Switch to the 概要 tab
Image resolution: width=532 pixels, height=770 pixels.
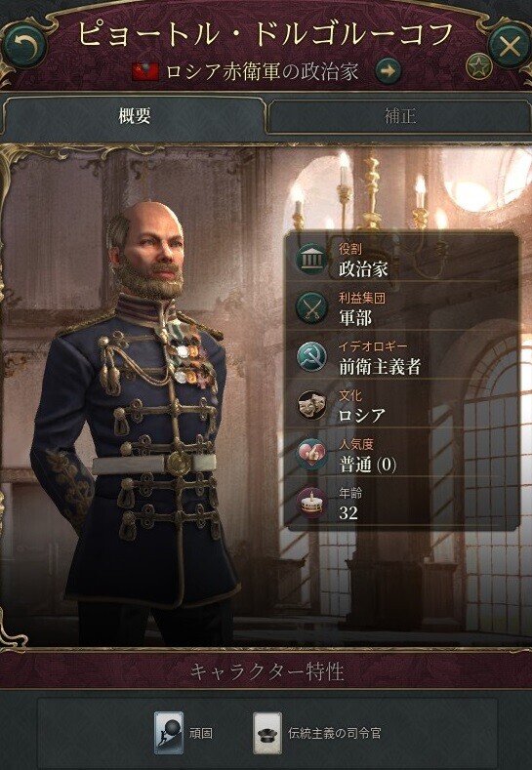(x=135, y=116)
